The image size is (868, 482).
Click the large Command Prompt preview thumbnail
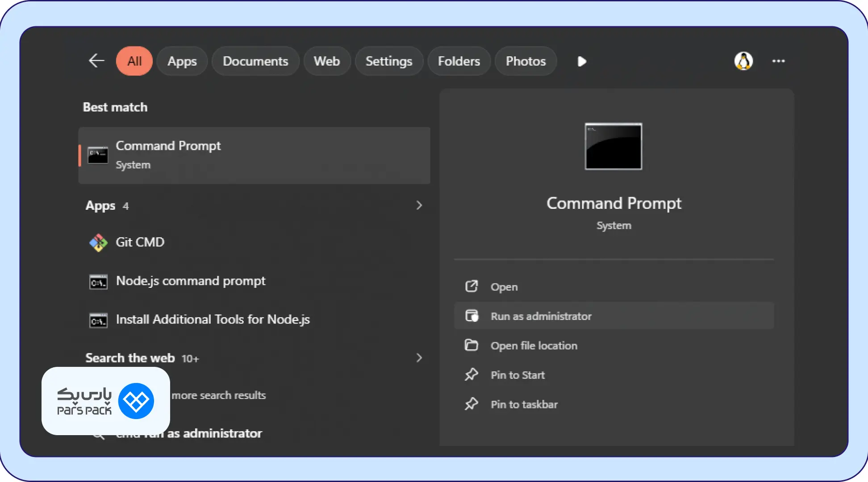(613, 146)
